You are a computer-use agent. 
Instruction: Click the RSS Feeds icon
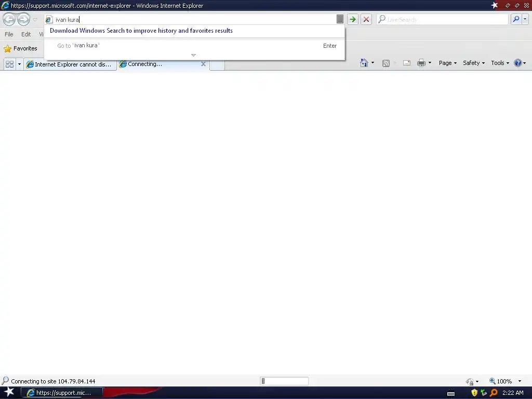tap(386, 63)
